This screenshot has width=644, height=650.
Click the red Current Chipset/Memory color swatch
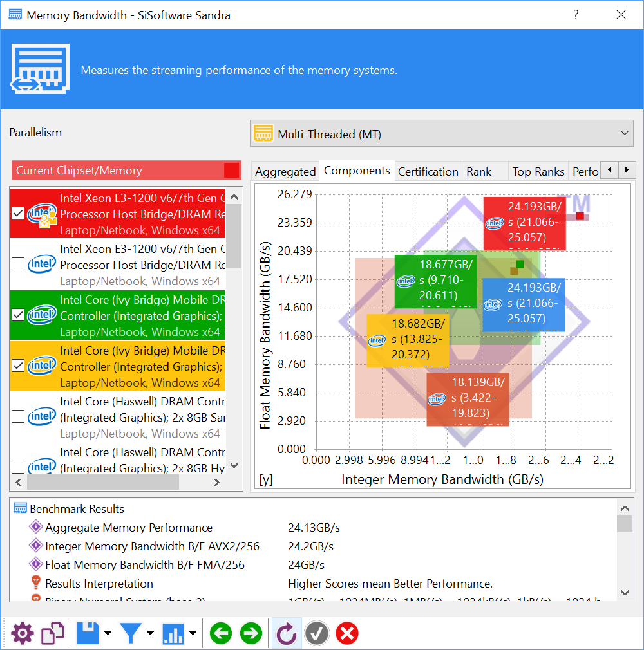pyautogui.click(x=232, y=171)
